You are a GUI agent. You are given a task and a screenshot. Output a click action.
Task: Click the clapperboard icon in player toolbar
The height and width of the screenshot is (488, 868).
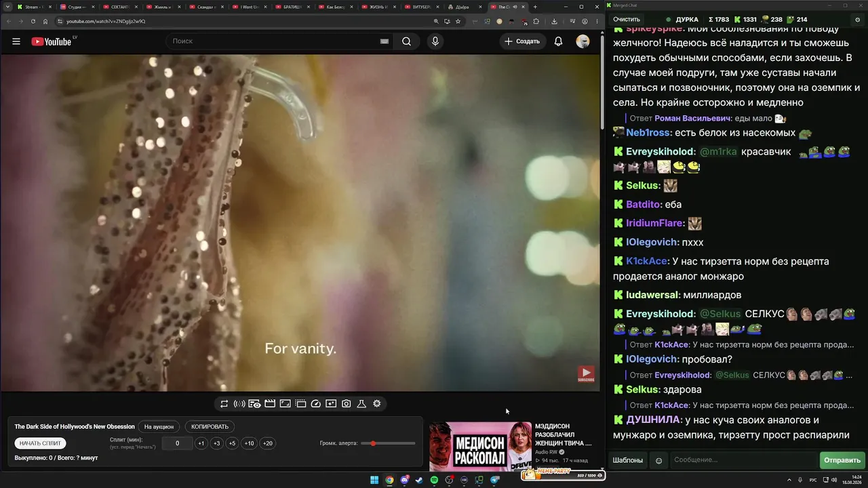click(x=270, y=404)
